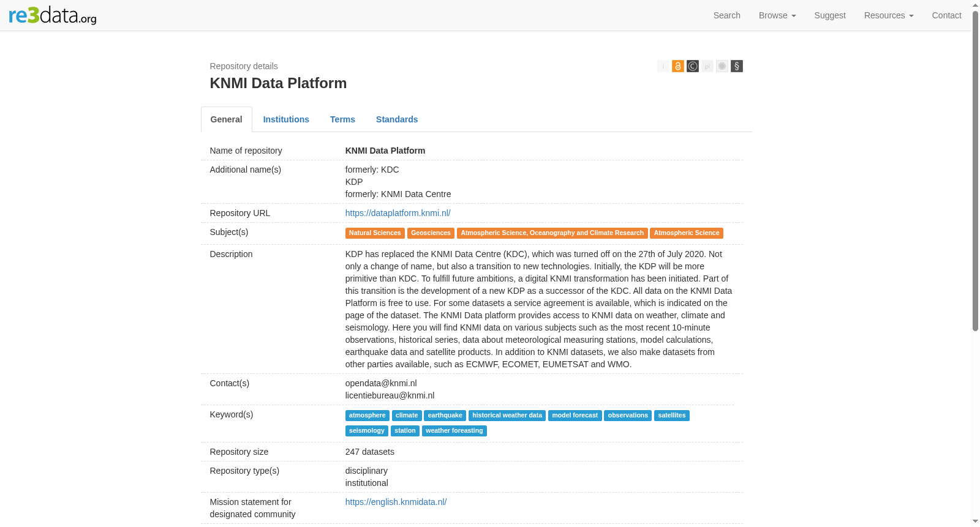Image resolution: width=980 pixels, height=527 pixels.
Task: Select the model forecast keyword tag
Action: pos(575,416)
